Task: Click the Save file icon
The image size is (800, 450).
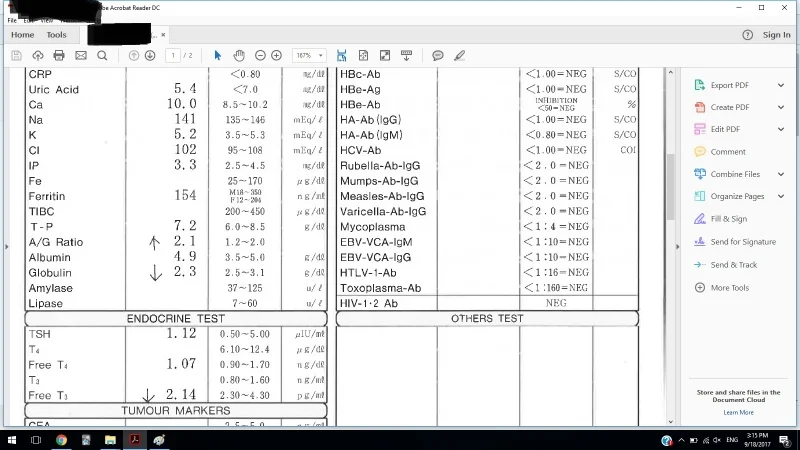Action: 16,56
